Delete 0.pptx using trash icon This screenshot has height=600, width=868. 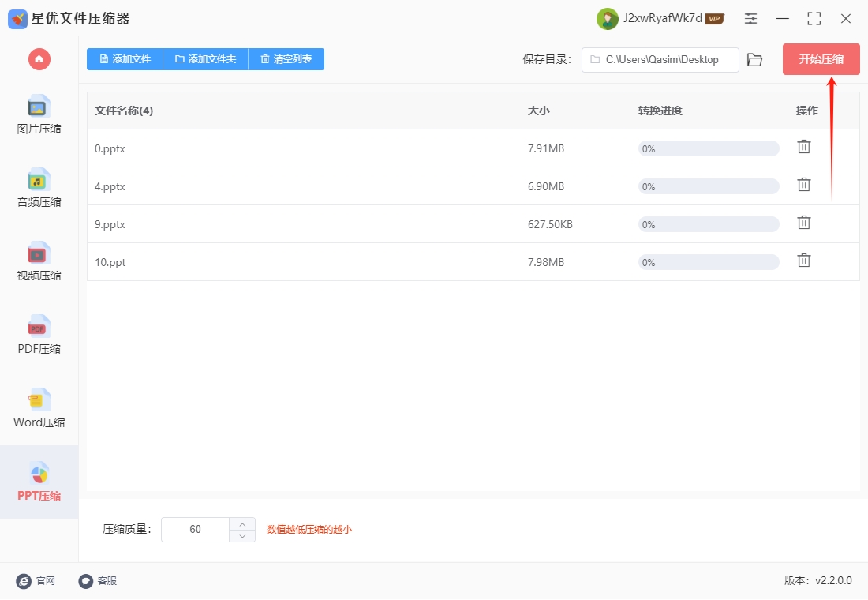[x=804, y=147]
